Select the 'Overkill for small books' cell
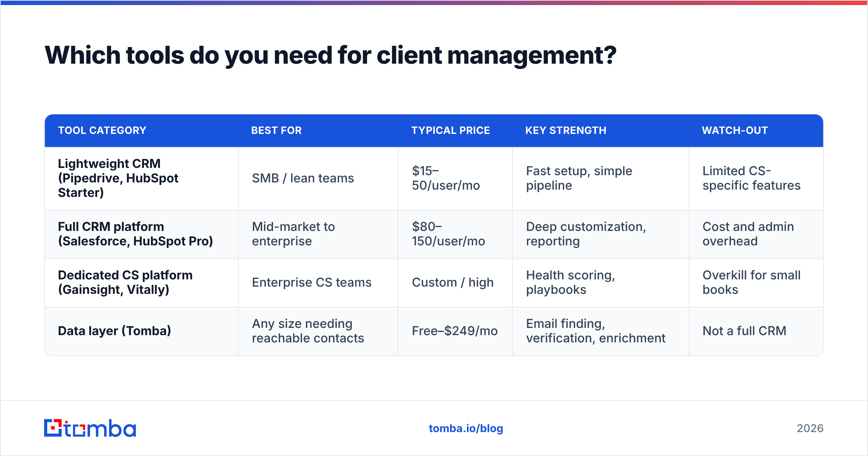868x456 pixels. [756, 283]
